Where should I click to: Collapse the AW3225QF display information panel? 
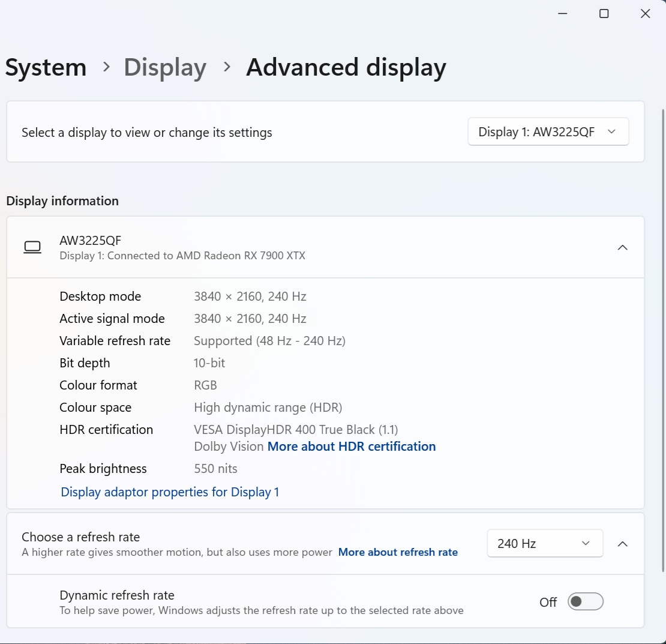[x=623, y=247]
